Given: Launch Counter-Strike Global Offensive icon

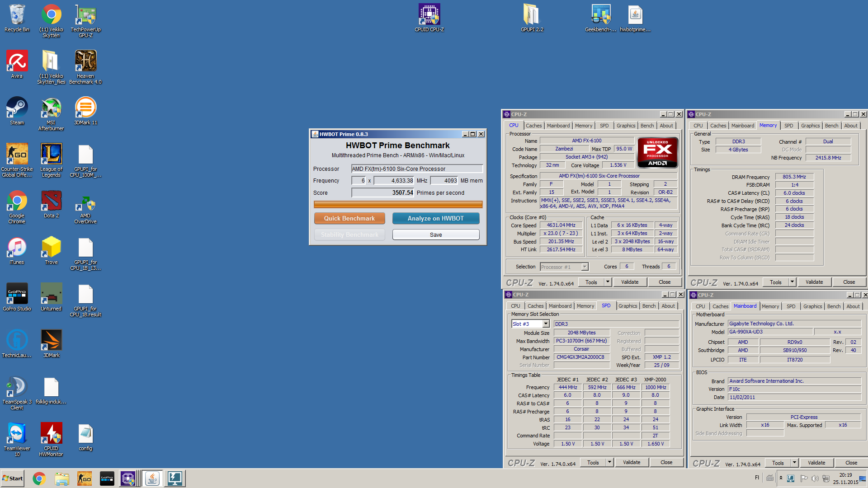Looking at the screenshot, I should coord(17,161).
